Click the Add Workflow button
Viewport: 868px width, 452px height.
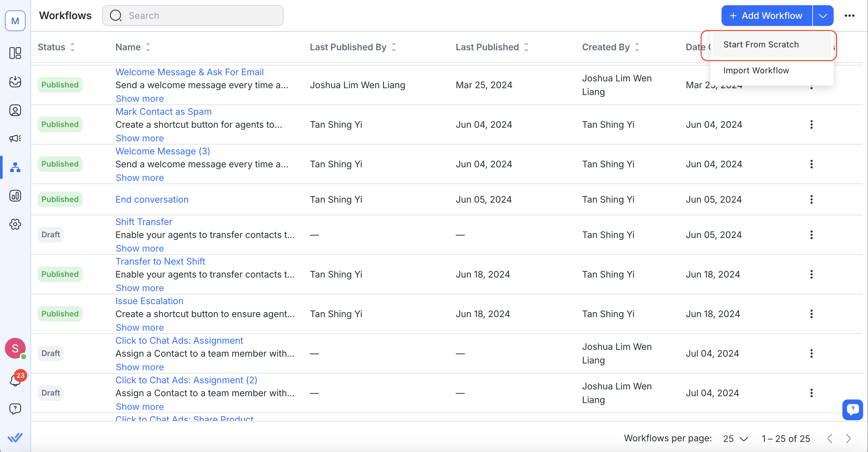(766, 16)
